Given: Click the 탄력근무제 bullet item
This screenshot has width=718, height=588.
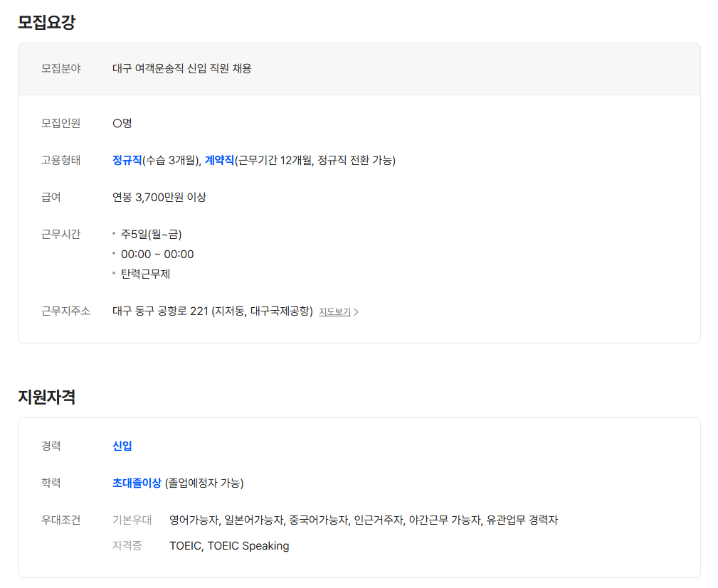Looking at the screenshot, I should click(145, 274).
